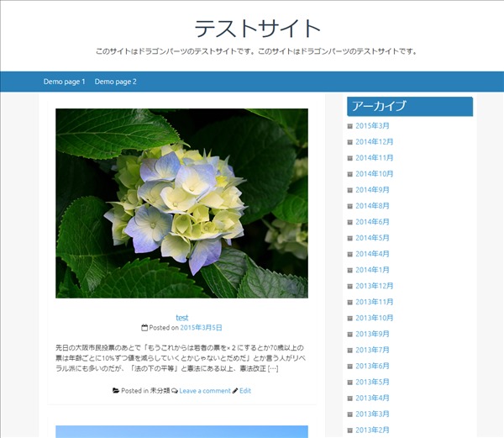Open the 2014年4月 archive
Image resolution: width=504 pixels, height=438 pixels.
372,254
